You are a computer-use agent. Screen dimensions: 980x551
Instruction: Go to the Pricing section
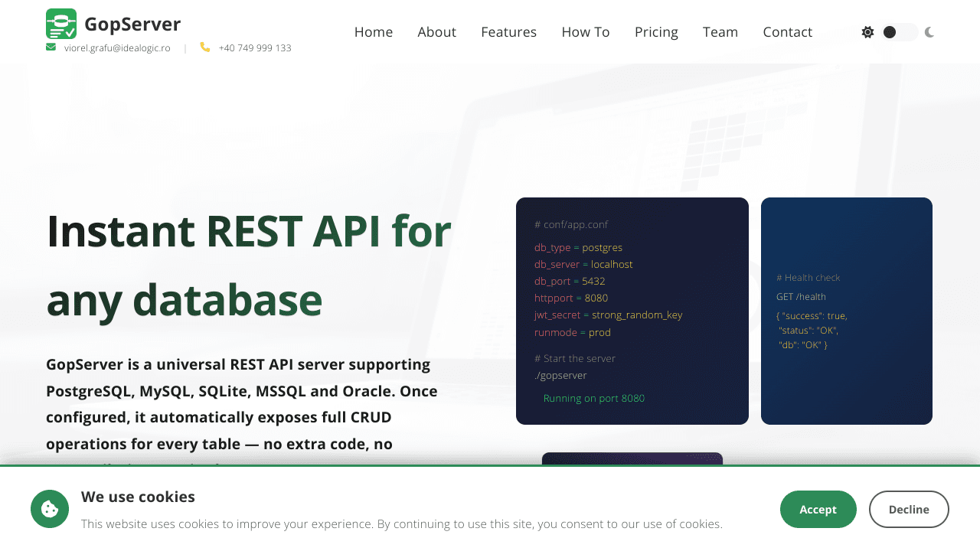656,31
